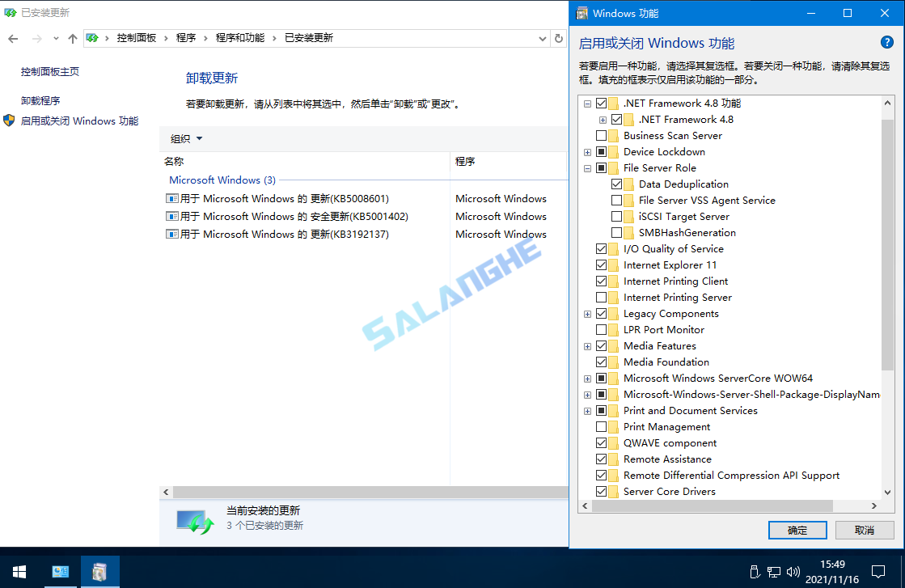Open the Windows Start button
This screenshot has width=905, height=588.
point(18,571)
